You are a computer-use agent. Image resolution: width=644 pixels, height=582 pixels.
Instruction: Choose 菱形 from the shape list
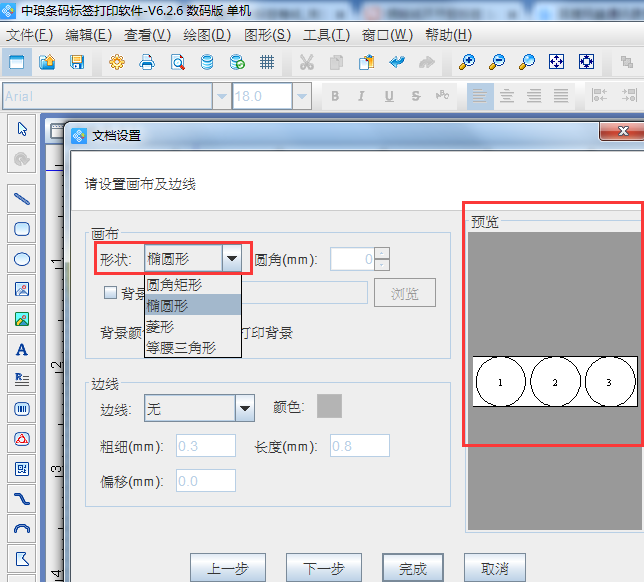(x=161, y=326)
